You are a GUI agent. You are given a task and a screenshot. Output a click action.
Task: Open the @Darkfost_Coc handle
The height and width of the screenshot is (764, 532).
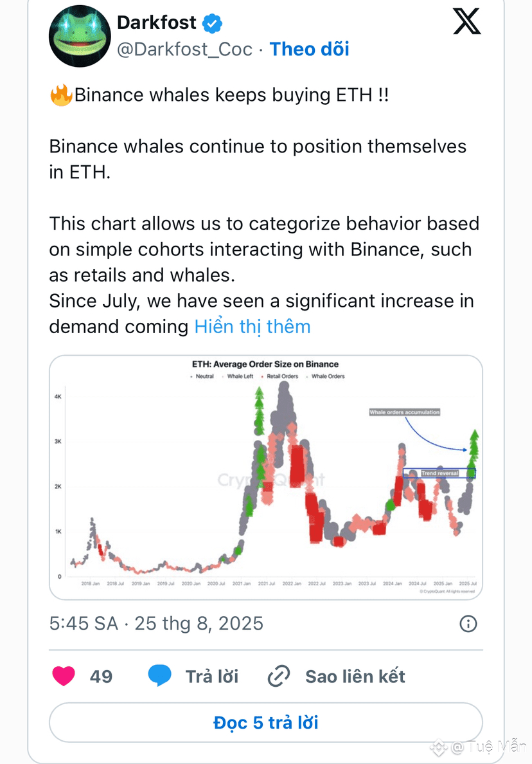[x=185, y=50]
